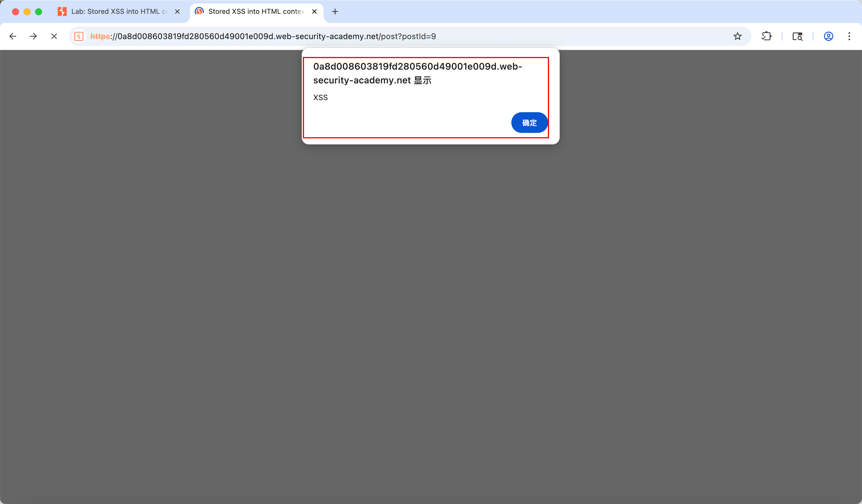
Task: Open a new tab with the plus button
Action: [x=335, y=12]
